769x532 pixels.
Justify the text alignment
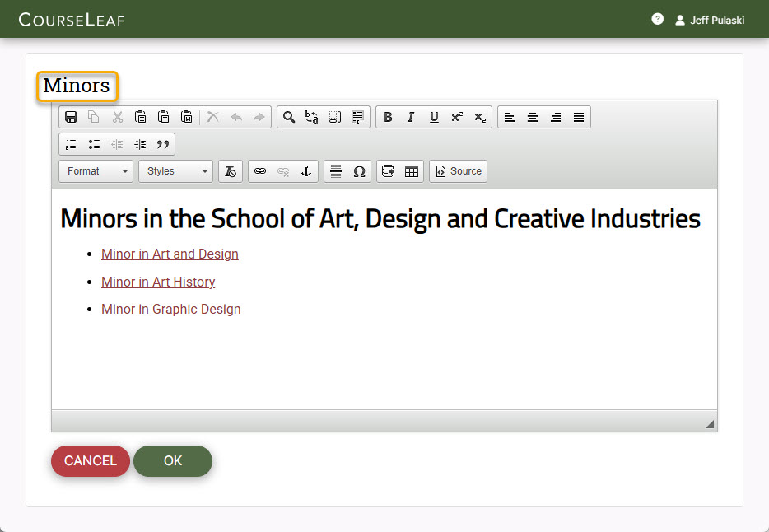[x=579, y=117]
